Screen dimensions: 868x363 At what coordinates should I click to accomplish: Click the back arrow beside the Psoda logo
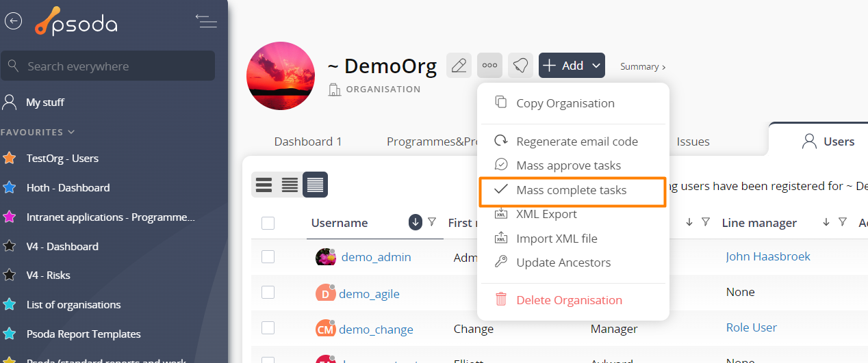tap(13, 21)
